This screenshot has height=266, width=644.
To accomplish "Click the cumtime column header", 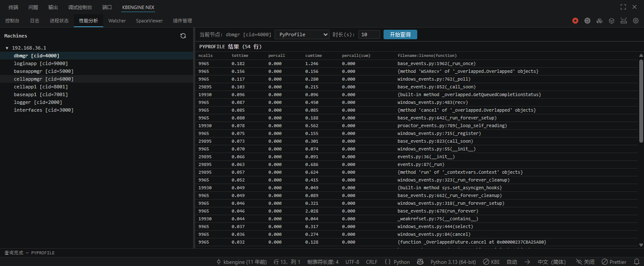I will pos(314,56).
